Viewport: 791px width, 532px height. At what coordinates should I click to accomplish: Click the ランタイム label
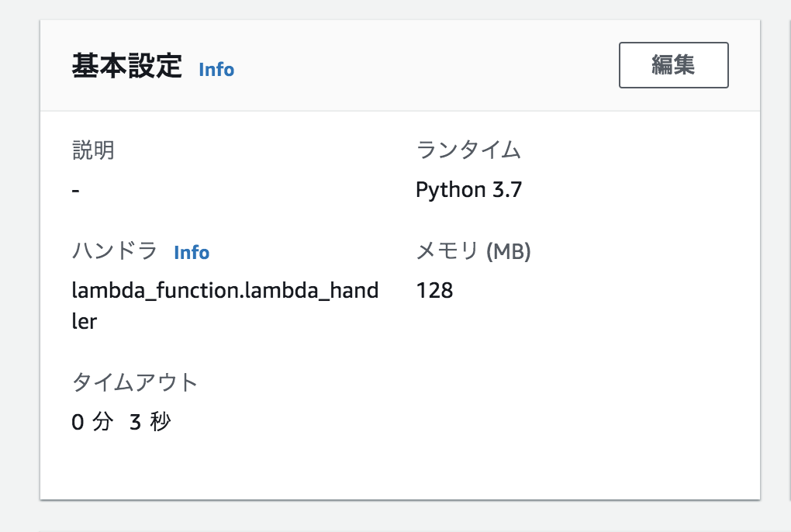(468, 150)
